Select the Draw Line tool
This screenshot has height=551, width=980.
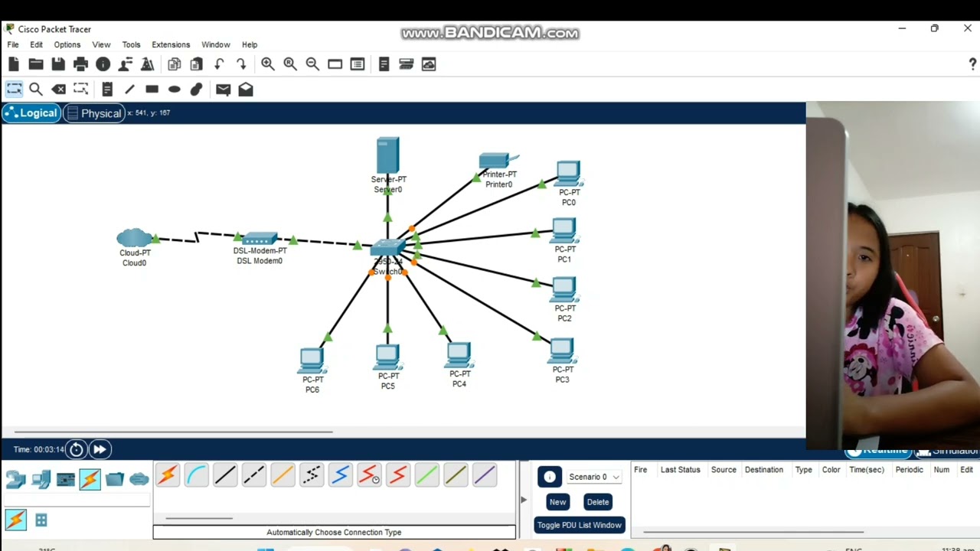coord(129,90)
